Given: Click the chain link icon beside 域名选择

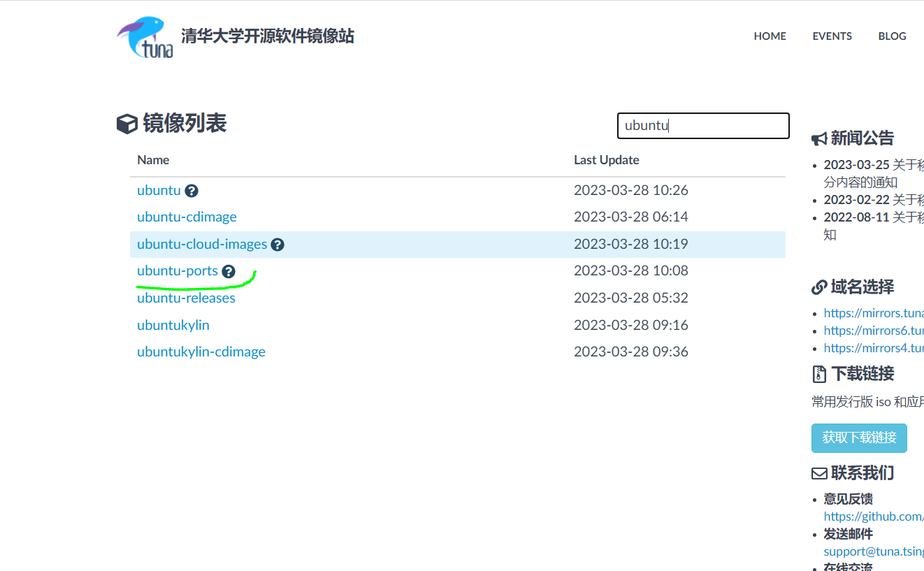Looking at the screenshot, I should [x=818, y=287].
